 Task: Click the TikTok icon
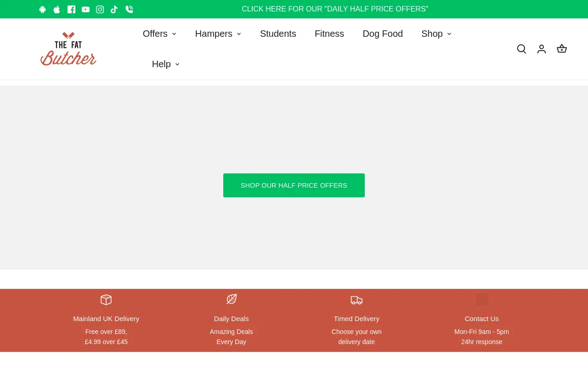[x=114, y=9]
